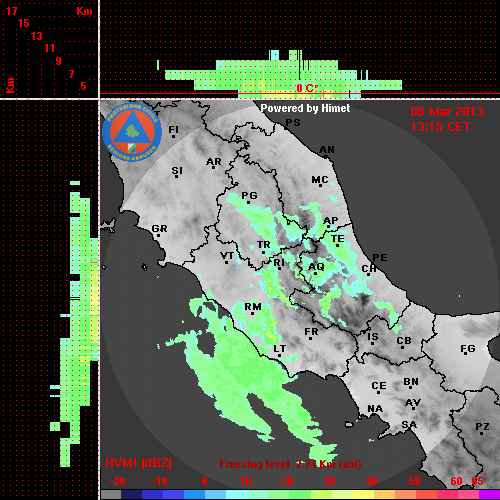The height and width of the screenshot is (500, 500).
Task: Click the '13' km height axis label
Action: point(37,36)
